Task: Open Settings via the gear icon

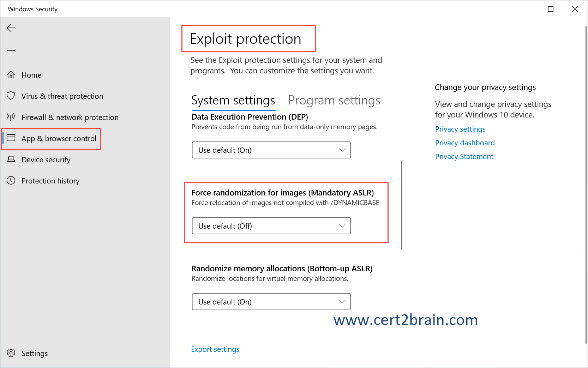Action: pyautogui.click(x=11, y=353)
